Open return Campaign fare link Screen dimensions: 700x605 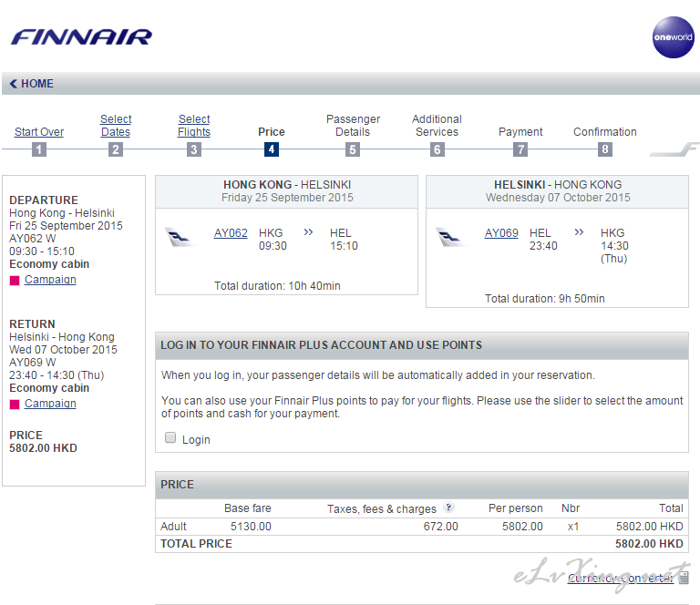pos(50,404)
